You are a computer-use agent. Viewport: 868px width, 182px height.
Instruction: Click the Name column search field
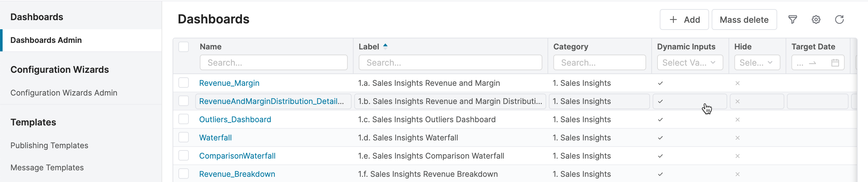point(273,63)
